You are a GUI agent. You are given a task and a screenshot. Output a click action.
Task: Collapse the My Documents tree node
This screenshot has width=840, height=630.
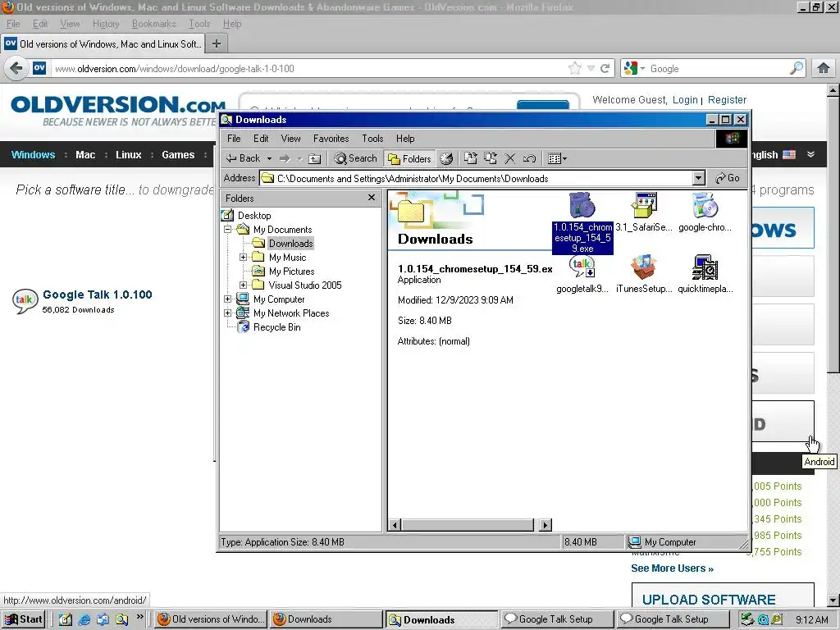pos(228,230)
